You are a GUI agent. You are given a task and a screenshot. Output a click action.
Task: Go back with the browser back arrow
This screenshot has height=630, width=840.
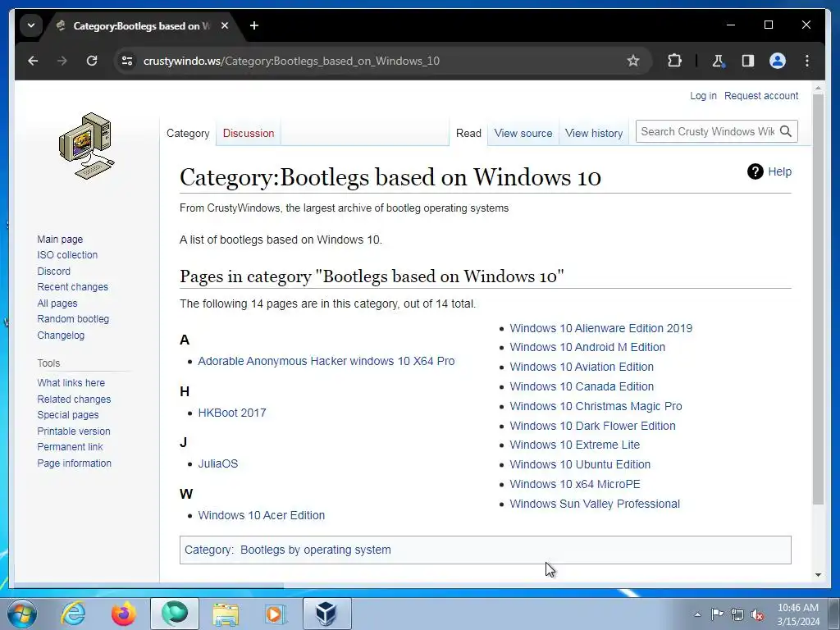click(33, 61)
